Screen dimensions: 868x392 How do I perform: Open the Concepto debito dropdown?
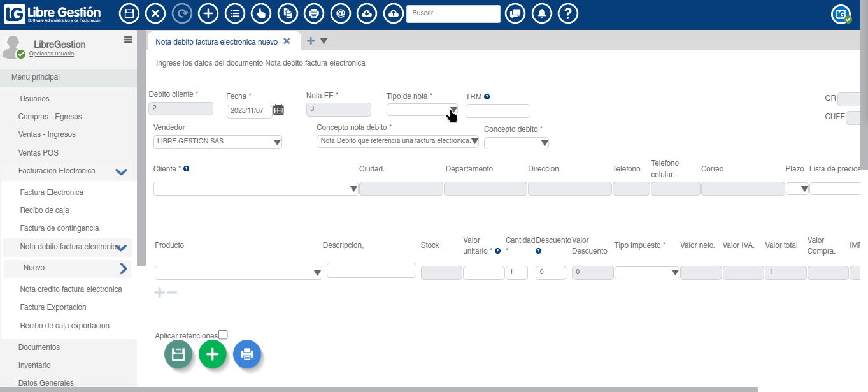click(516, 143)
